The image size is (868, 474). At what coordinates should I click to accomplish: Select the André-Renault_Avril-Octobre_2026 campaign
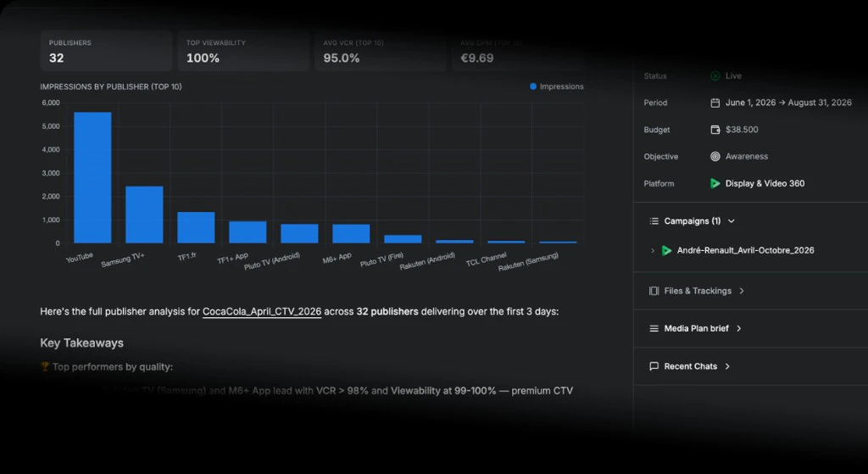pyautogui.click(x=745, y=250)
